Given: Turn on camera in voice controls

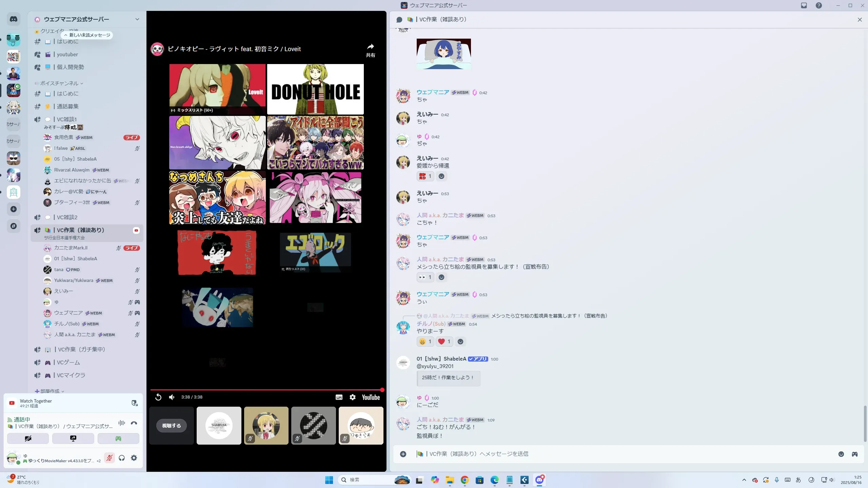Looking at the screenshot, I should tap(28, 439).
